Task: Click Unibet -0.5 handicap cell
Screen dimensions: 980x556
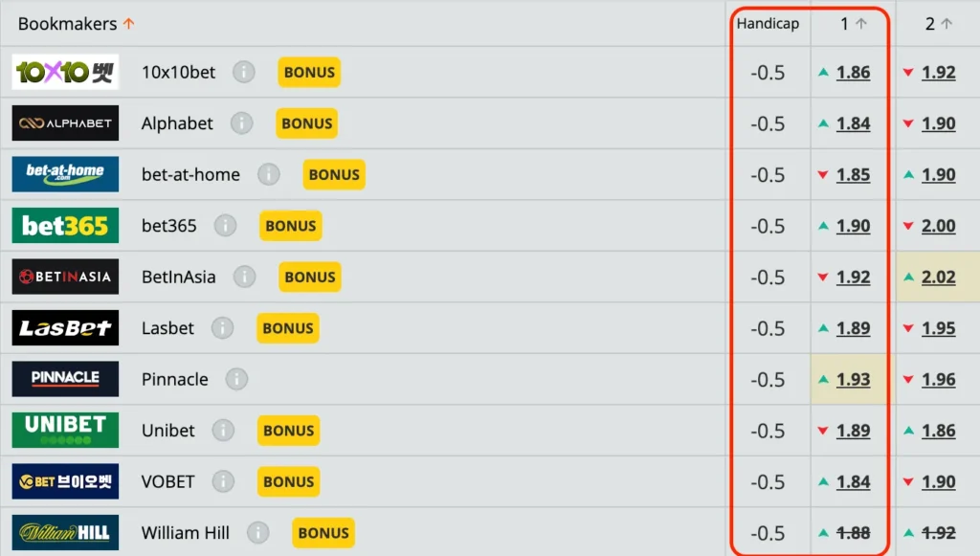Action: 768,431
